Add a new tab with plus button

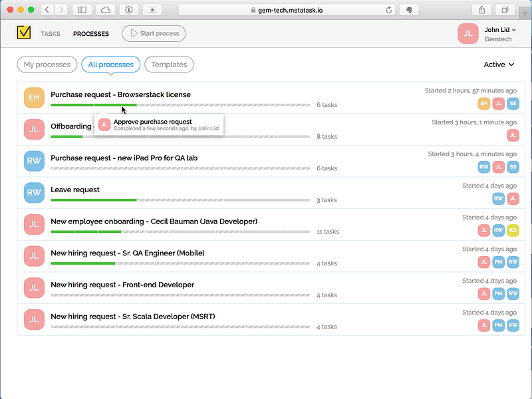click(x=525, y=13)
